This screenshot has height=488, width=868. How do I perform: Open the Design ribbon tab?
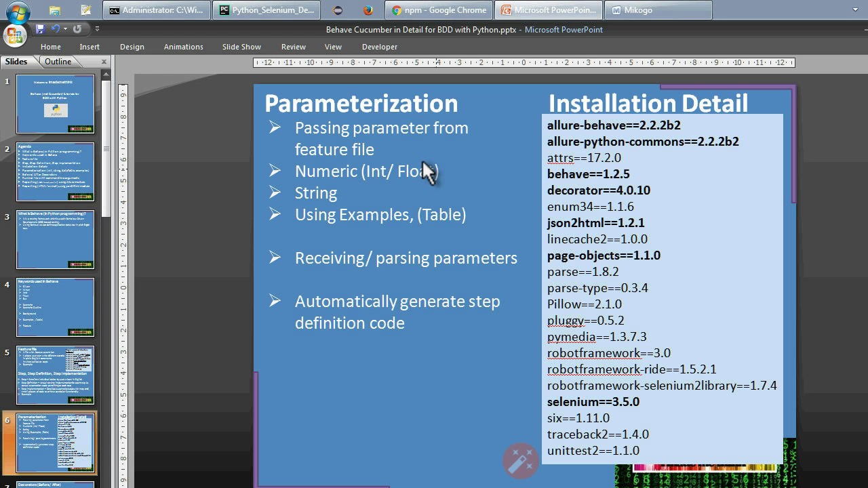click(x=132, y=47)
